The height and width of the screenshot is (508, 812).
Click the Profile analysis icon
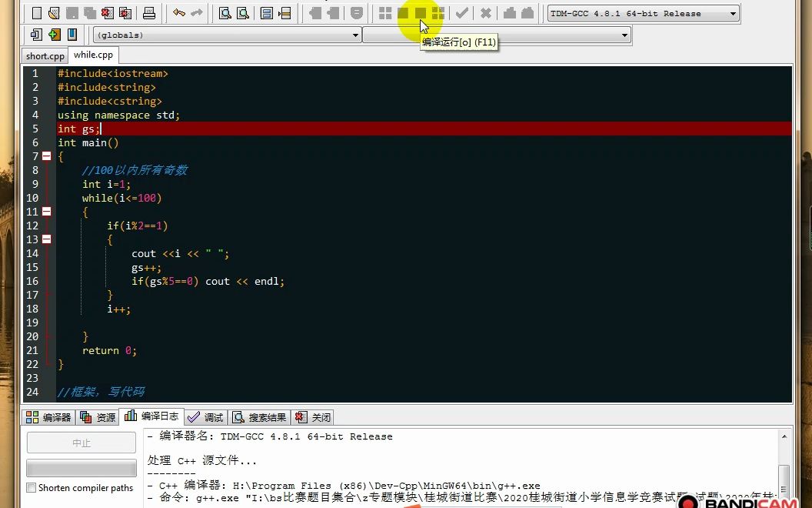pyautogui.click(x=510, y=13)
